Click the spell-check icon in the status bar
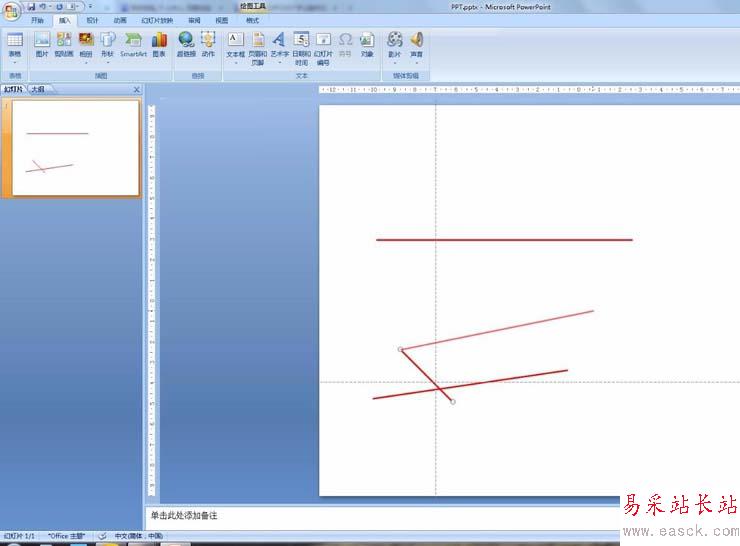This screenshot has height=546, width=740. pyautogui.click(x=102, y=536)
